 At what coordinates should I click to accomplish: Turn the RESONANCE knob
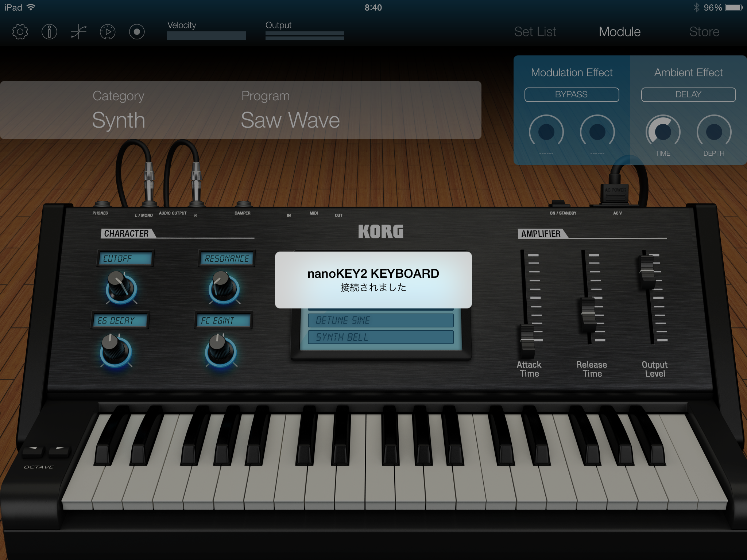pos(224,288)
